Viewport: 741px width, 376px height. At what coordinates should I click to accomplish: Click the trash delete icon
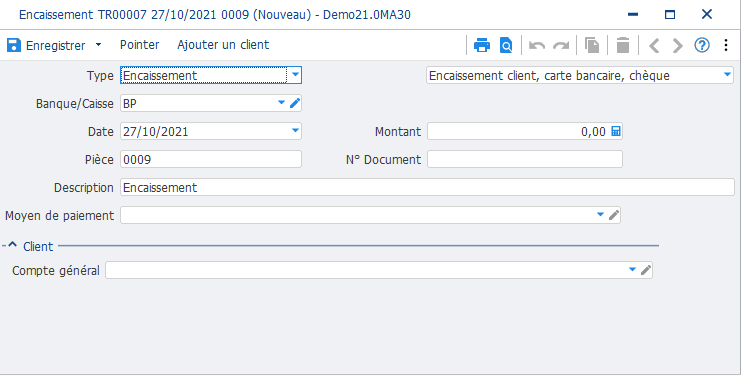(623, 45)
